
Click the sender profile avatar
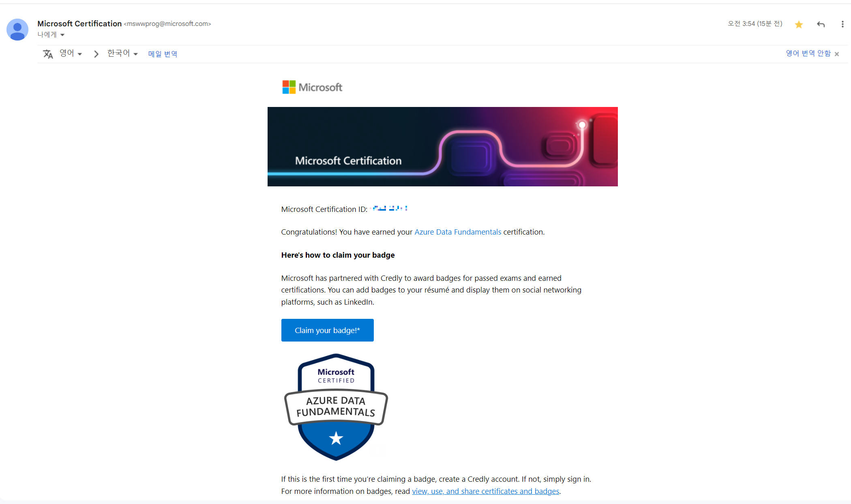(17, 30)
